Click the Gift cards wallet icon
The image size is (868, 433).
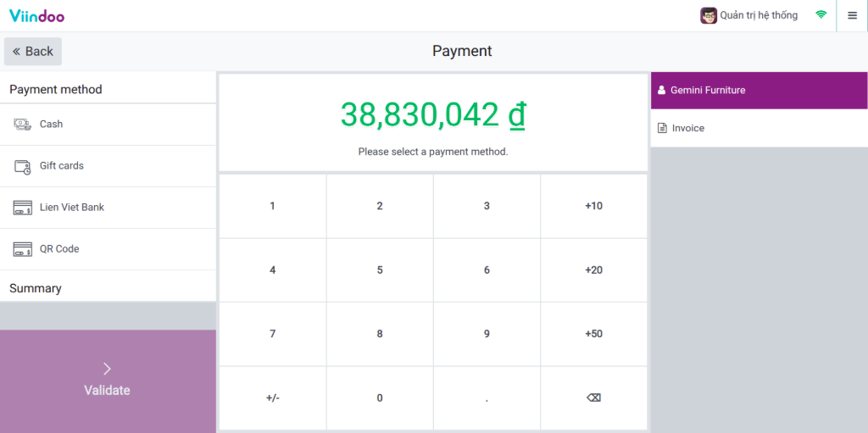(x=23, y=167)
